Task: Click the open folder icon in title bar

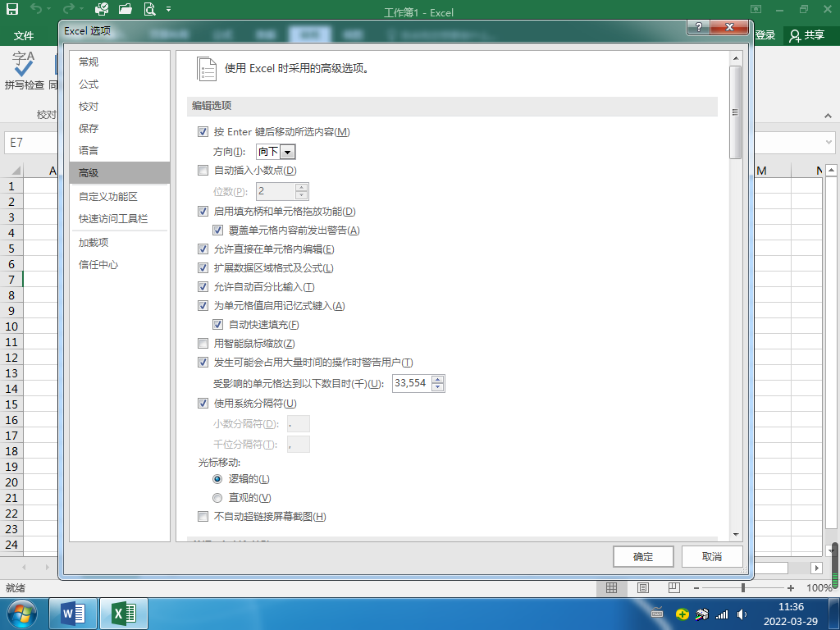Action: tap(126, 8)
